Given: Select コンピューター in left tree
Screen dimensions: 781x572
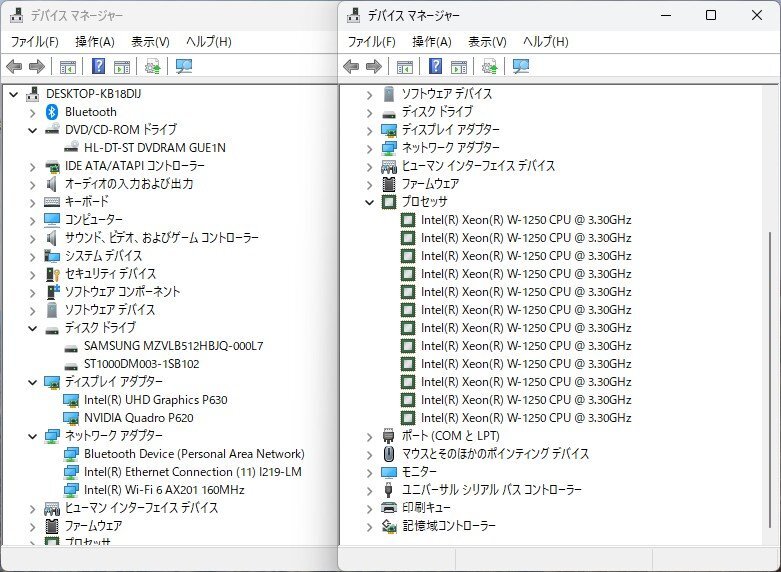Looking at the screenshot, I should coord(94,220).
